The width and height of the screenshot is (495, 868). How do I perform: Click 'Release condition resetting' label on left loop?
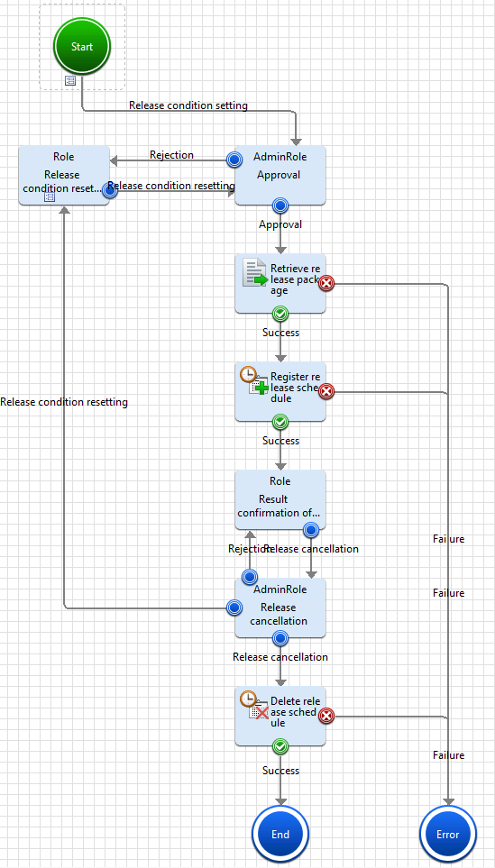point(64,402)
